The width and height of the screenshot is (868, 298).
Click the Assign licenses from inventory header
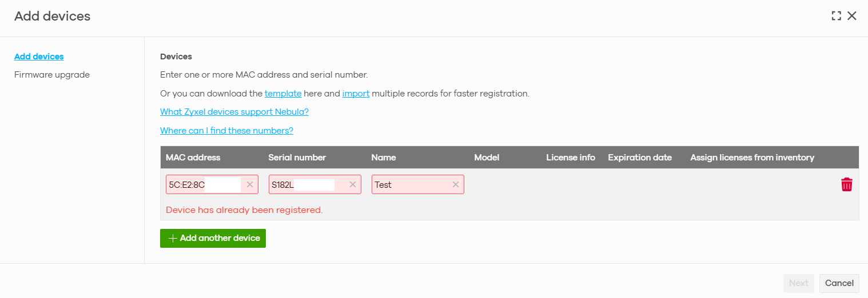point(752,158)
